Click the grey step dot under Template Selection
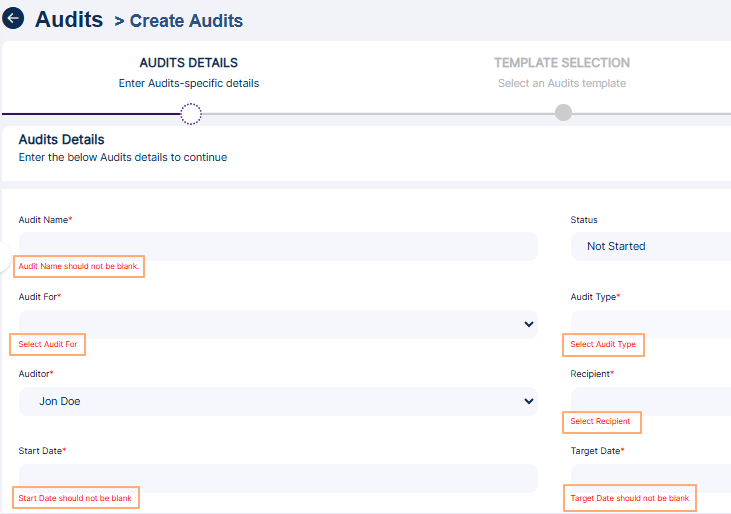731x514 pixels. click(x=563, y=112)
